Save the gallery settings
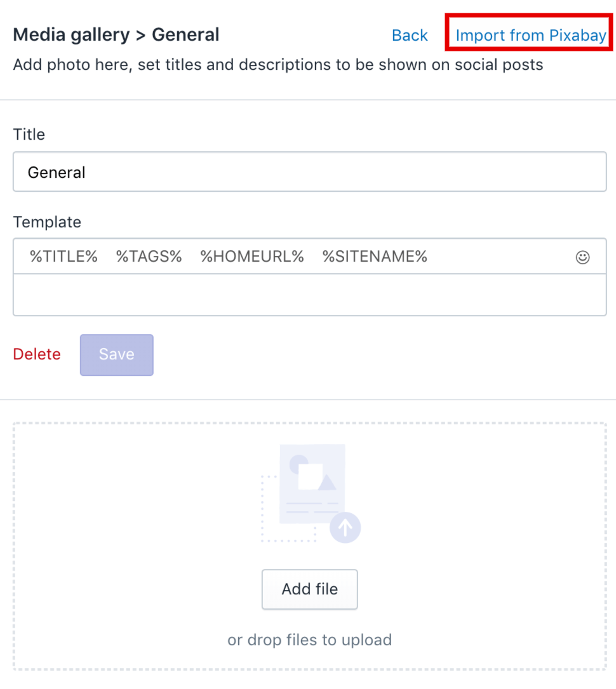 [x=116, y=354]
